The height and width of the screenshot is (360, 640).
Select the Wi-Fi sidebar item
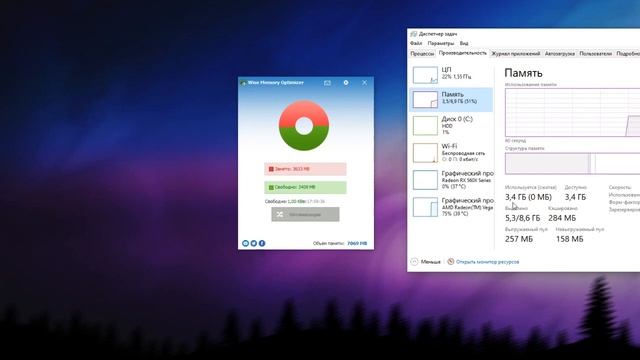(x=451, y=153)
